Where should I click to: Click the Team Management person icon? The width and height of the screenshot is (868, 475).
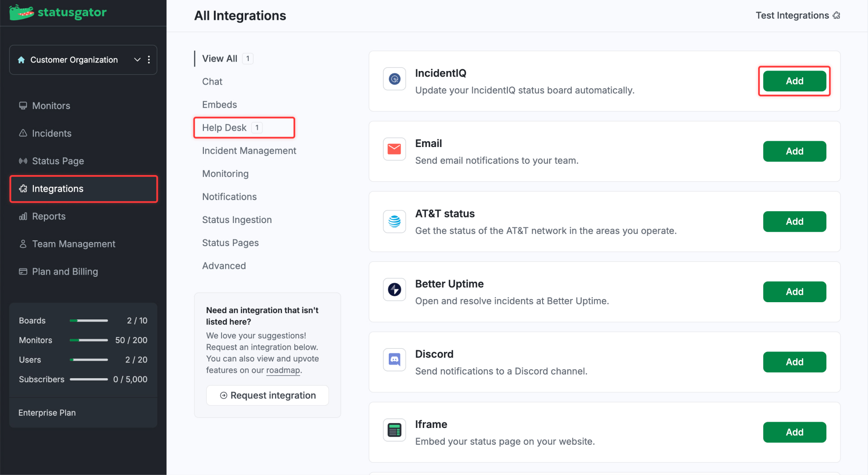pyautogui.click(x=23, y=244)
